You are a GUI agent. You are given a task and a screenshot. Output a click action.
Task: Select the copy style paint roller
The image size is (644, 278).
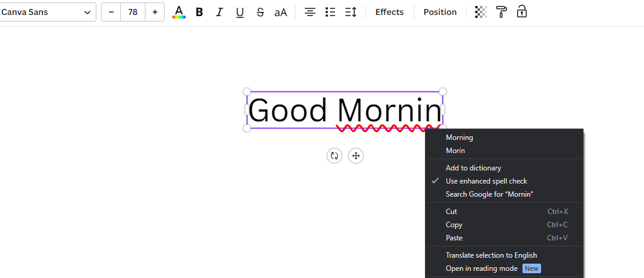pyautogui.click(x=501, y=12)
